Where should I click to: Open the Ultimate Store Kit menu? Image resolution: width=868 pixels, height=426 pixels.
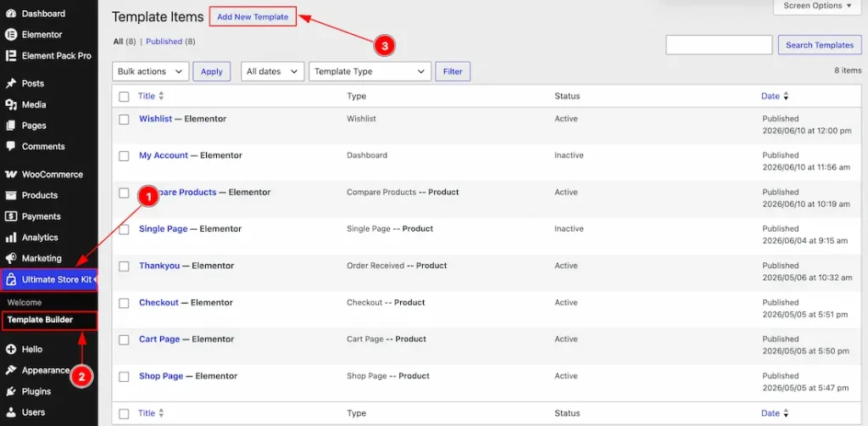tap(49, 280)
